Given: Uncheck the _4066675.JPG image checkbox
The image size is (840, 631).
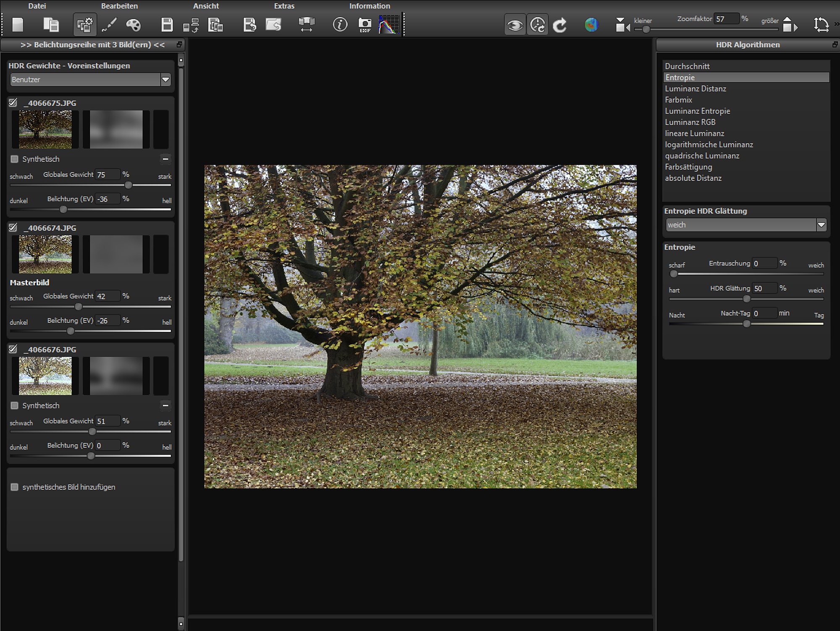Looking at the screenshot, I should tap(13, 103).
